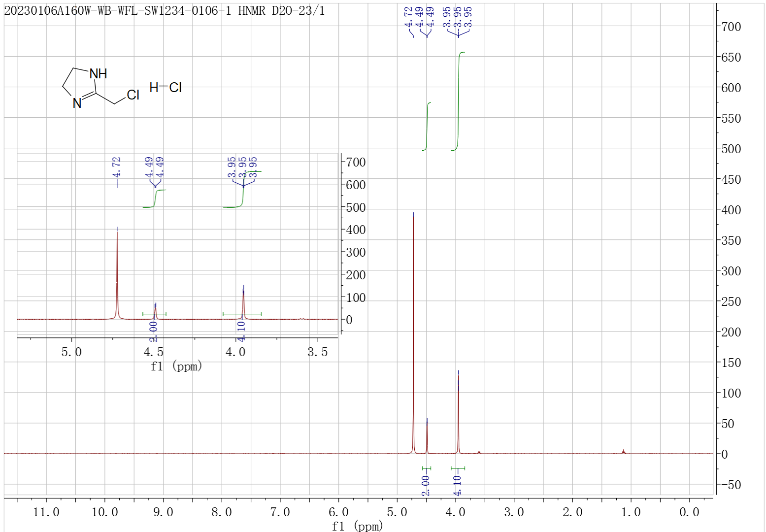The image size is (766, 532).
Task: Click the 4.10 integral value below main spectrum
Action: pyautogui.click(x=458, y=486)
